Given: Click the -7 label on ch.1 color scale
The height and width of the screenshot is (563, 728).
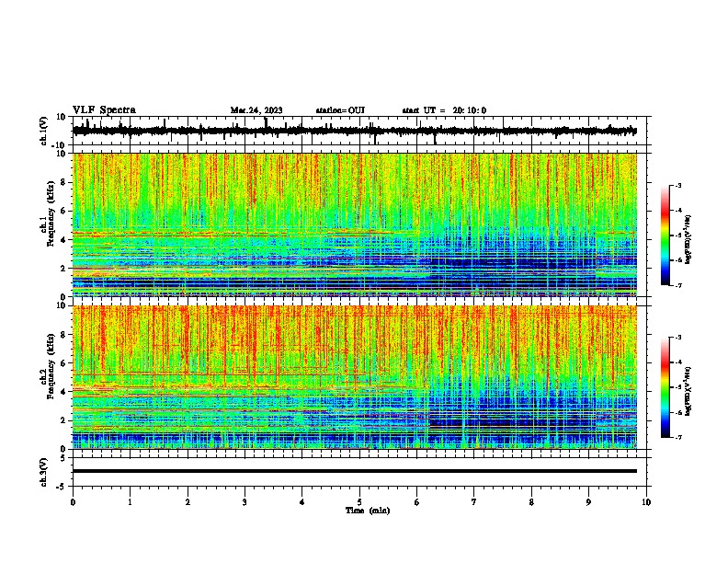Looking at the screenshot, I should (677, 285).
